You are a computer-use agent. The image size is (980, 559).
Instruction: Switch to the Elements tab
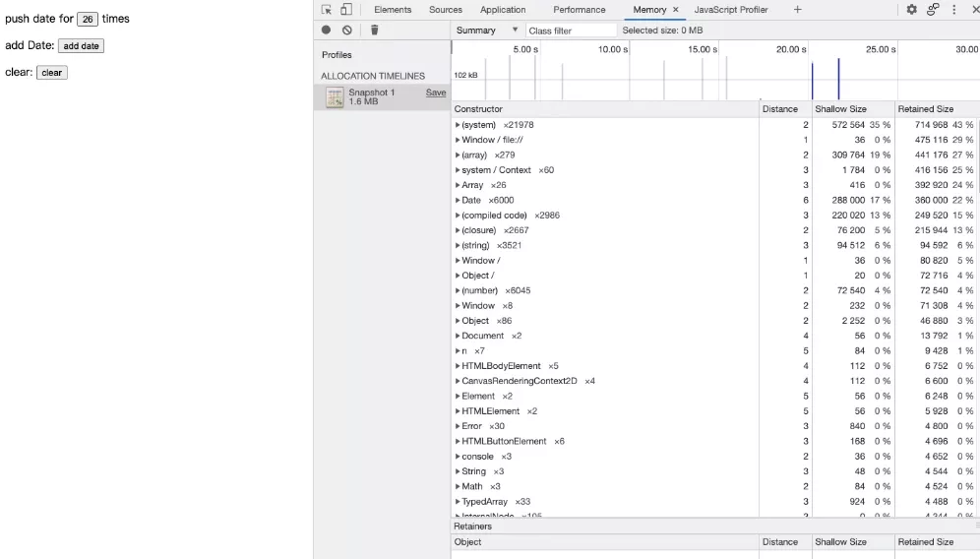tap(393, 10)
